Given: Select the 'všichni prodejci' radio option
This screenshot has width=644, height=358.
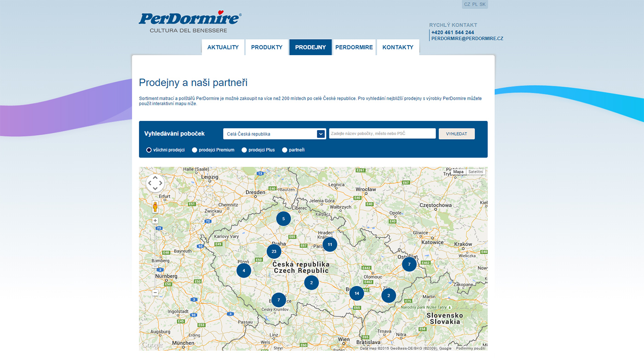Looking at the screenshot, I should coord(149,150).
